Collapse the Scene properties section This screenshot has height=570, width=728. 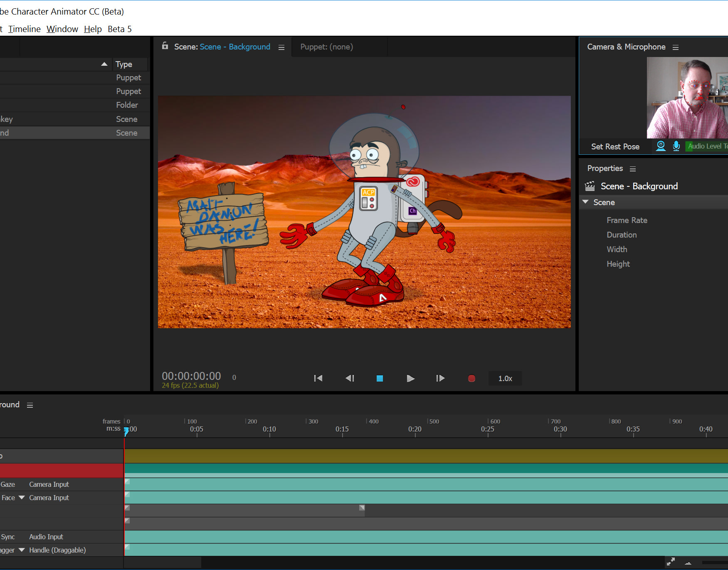585,202
